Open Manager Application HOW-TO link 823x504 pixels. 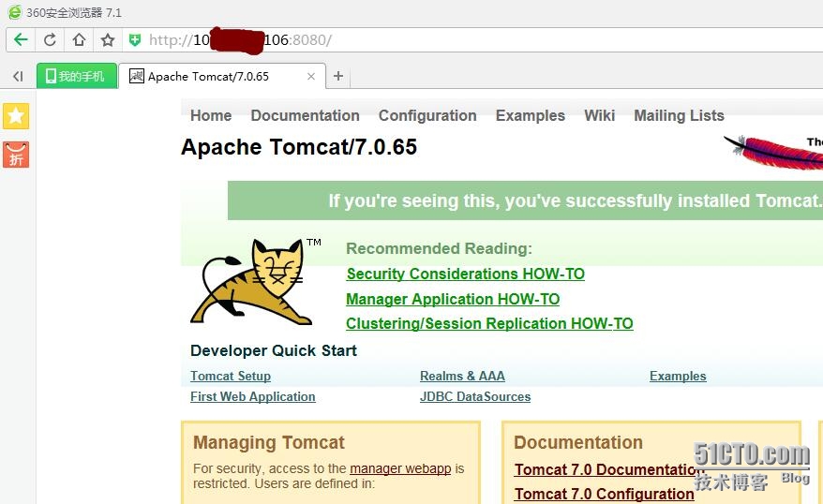(453, 299)
